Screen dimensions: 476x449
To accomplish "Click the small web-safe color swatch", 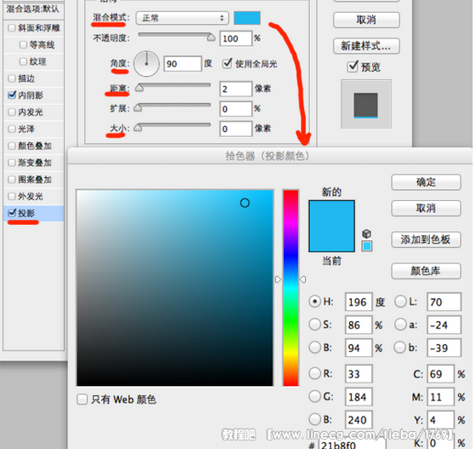I will (367, 246).
